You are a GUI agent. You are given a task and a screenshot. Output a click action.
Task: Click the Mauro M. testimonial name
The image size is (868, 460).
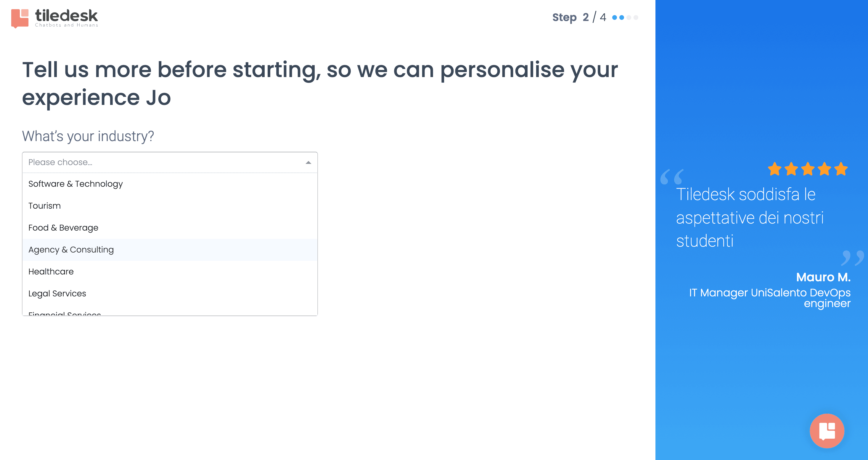[x=823, y=277]
